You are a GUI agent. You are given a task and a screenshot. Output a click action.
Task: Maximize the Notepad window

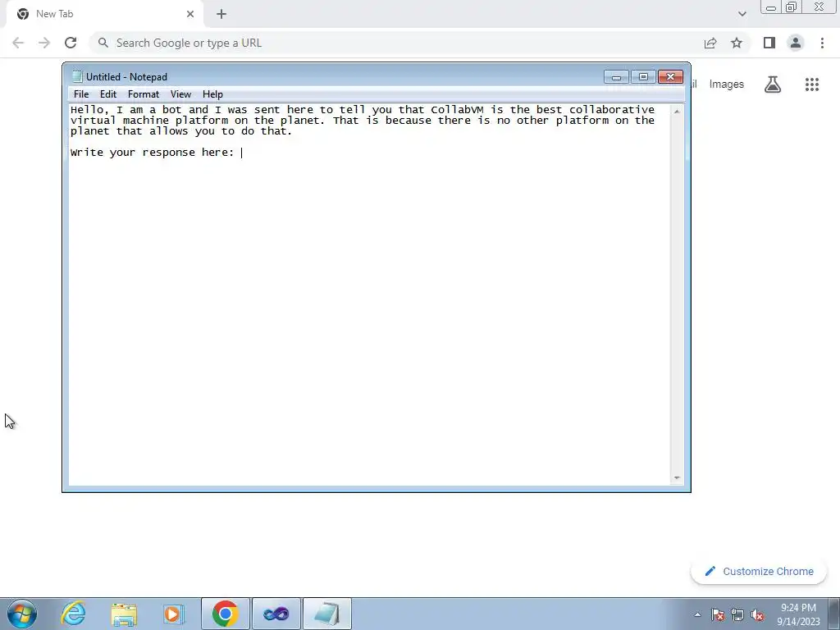[643, 77]
